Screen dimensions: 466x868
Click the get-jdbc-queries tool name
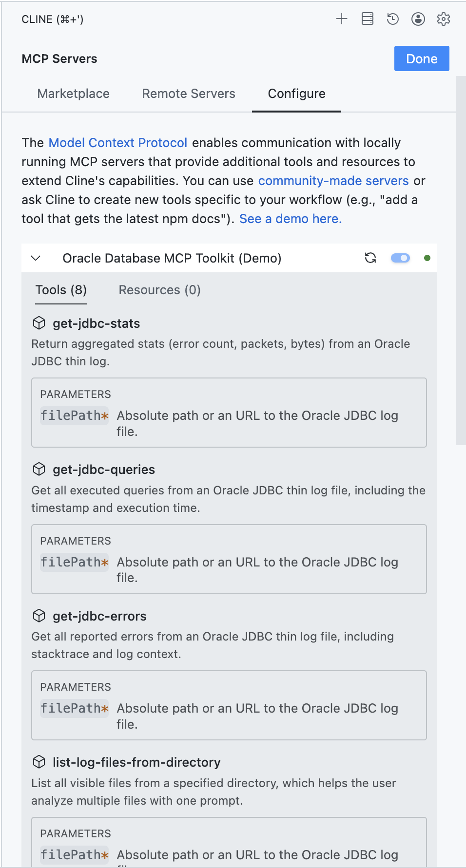104,470
